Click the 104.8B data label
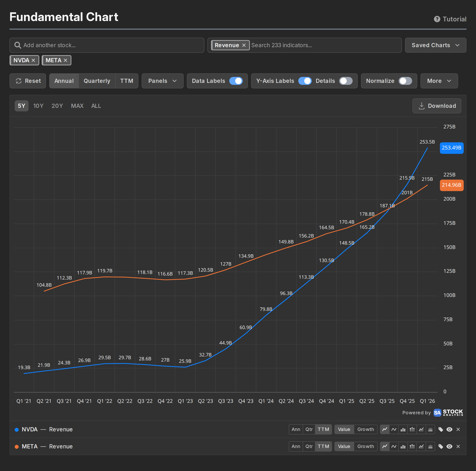Image resolution: width=476 pixels, height=471 pixels. click(x=44, y=285)
